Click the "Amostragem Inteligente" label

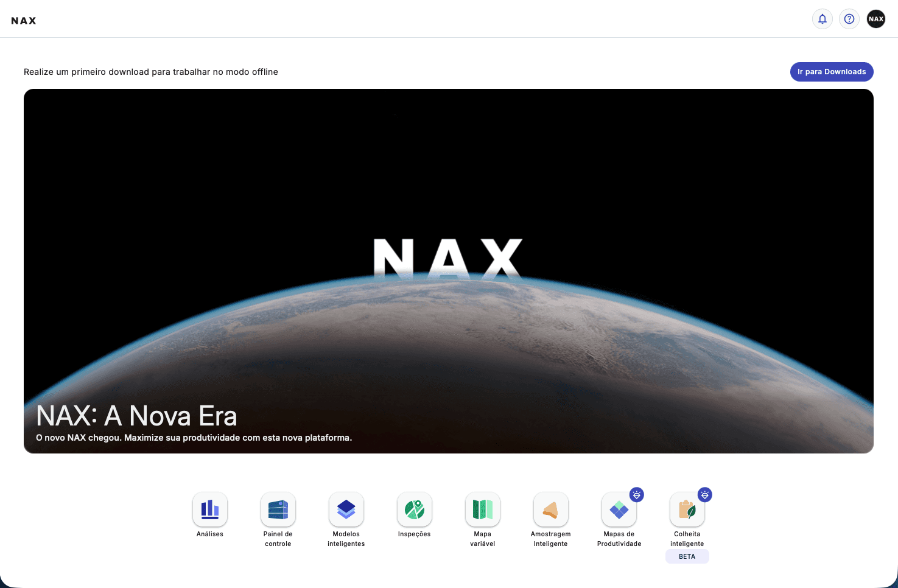pos(551,539)
